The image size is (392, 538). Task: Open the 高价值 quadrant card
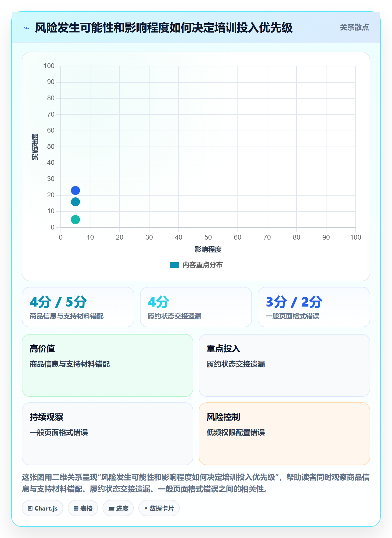(108, 365)
